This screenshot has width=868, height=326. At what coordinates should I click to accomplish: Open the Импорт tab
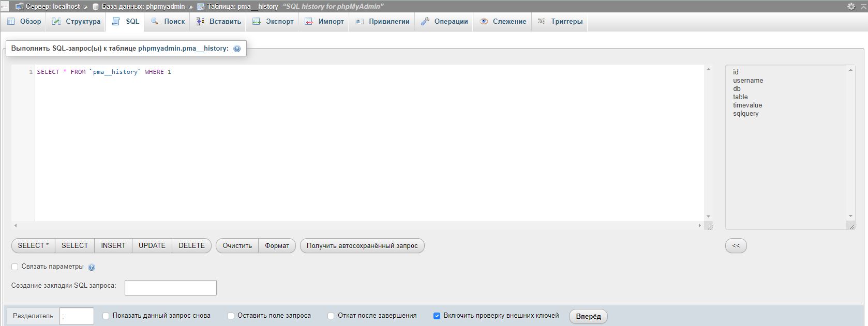pos(324,22)
